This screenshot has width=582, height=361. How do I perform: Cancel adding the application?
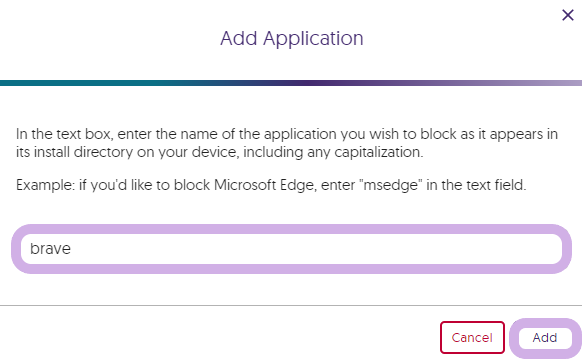(472, 338)
